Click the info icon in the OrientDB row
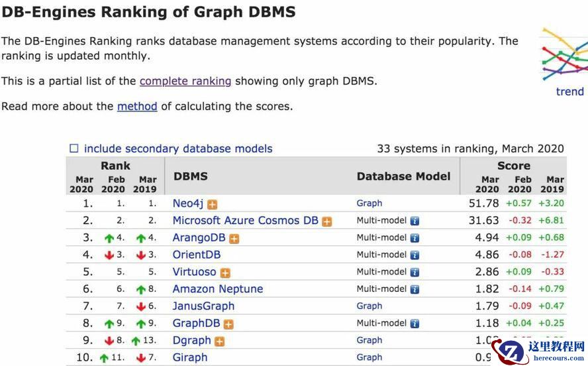The image size is (588, 366). (415, 255)
